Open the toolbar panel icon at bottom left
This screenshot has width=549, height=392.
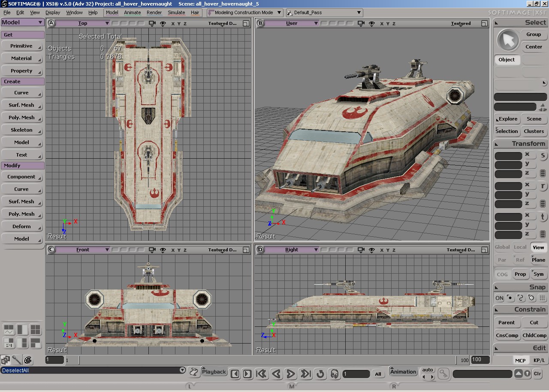pyautogui.click(x=6, y=360)
